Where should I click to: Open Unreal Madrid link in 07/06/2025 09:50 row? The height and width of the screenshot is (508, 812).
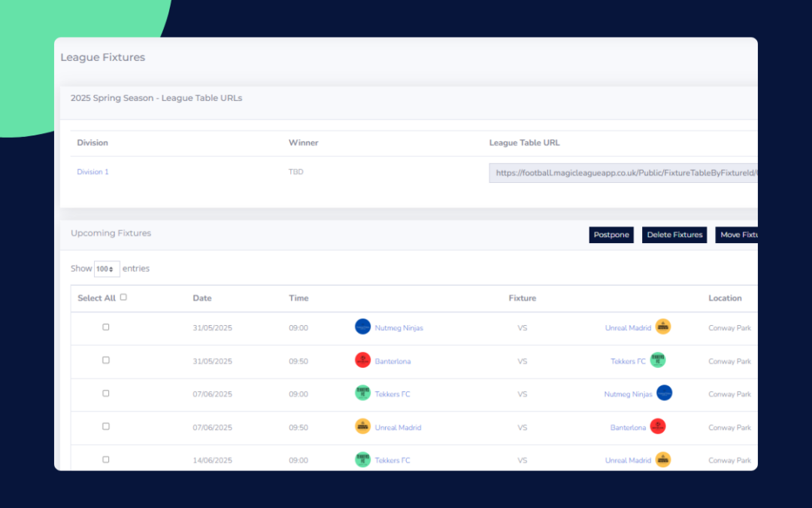click(398, 427)
